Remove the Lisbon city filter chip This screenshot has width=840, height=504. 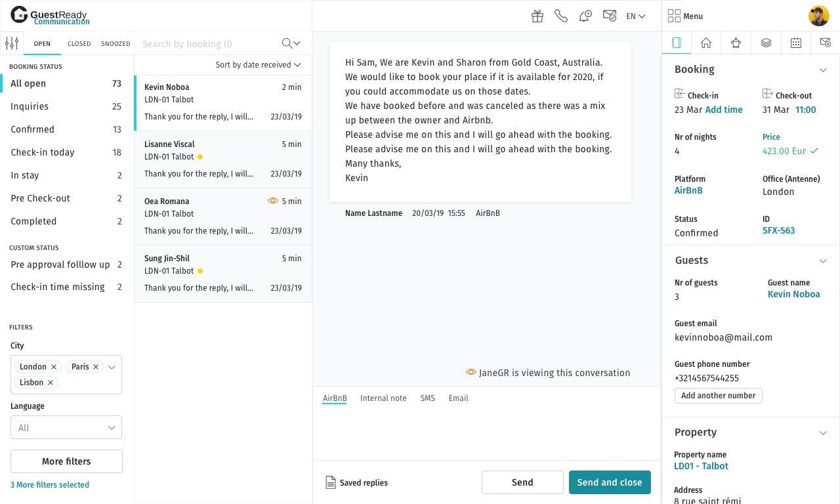point(51,383)
